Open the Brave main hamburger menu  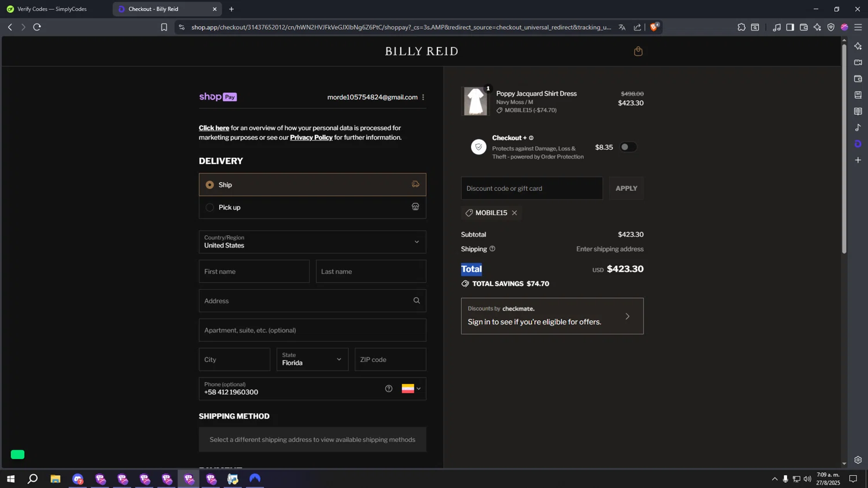[858, 27]
